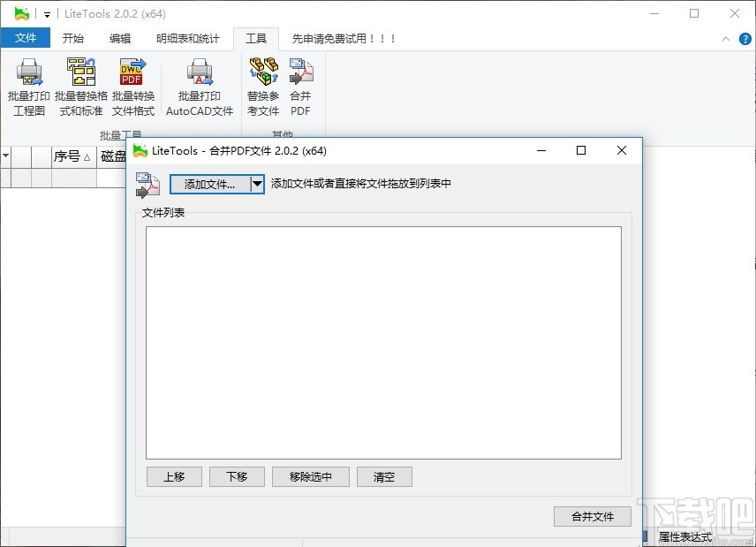Select the 开始 ribbon tab
Viewport: 756px width, 547px height.
pyautogui.click(x=73, y=38)
